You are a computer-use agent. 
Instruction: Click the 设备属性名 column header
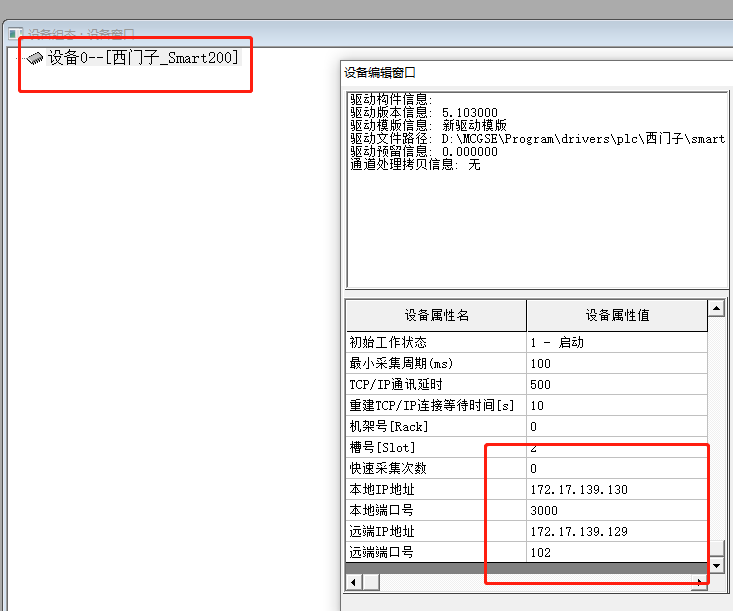pos(436,315)
